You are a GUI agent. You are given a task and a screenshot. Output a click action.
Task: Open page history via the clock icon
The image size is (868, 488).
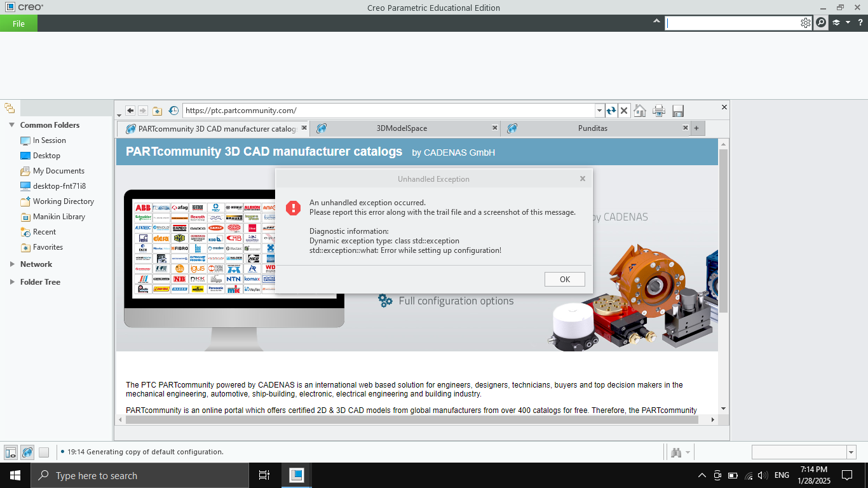pos(173,110)
